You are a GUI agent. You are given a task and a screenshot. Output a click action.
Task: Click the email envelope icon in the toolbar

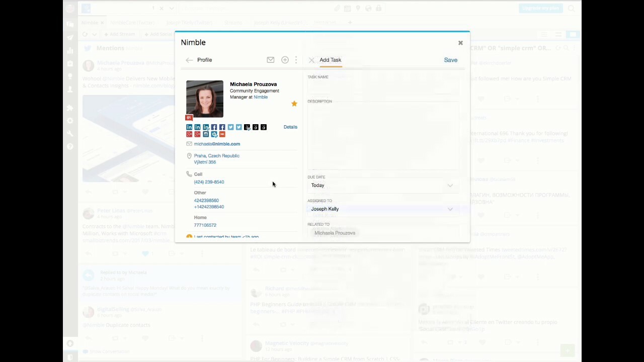[x=270, y=60]
